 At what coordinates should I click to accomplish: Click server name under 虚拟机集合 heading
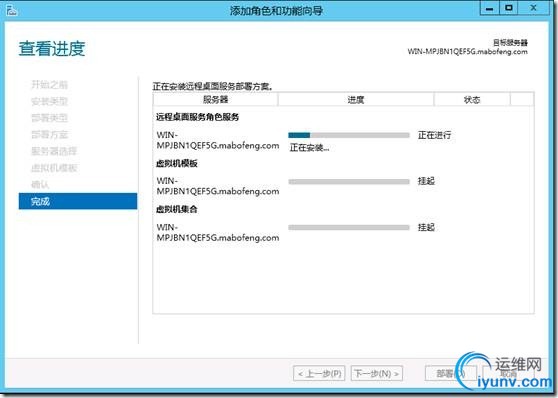(x=218, y=232)
